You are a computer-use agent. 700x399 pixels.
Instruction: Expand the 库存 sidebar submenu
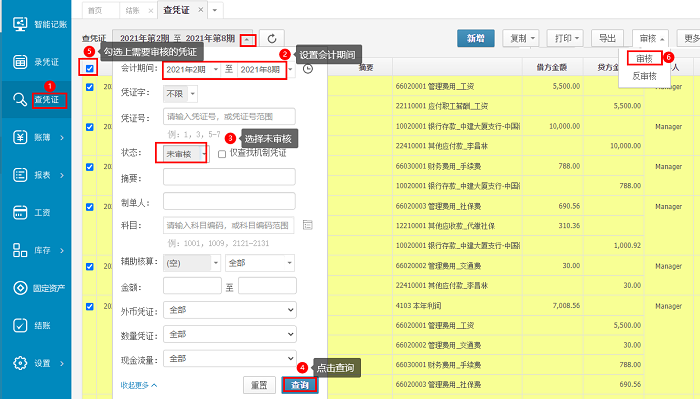62,250
